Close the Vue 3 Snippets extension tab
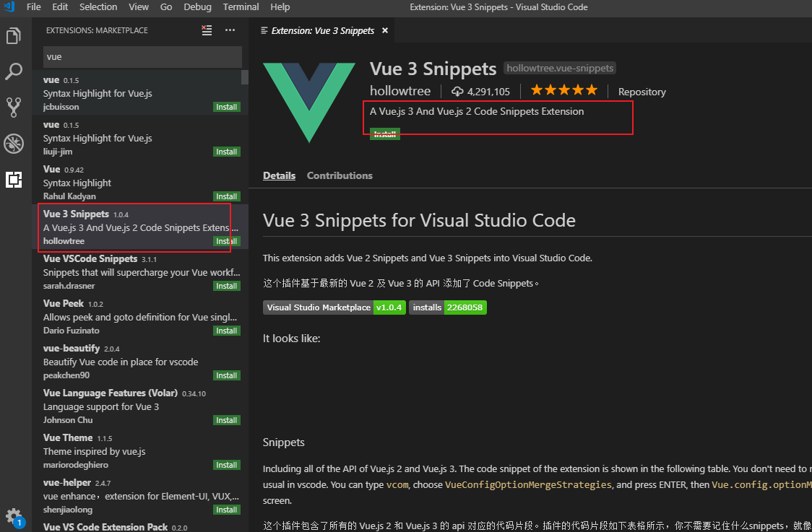This screenshot has height=532, width=812. (385, 30)
